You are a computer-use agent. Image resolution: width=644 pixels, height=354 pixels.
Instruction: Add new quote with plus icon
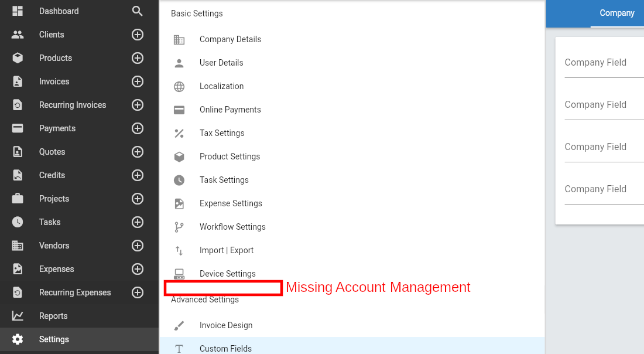tap(137, 152)
